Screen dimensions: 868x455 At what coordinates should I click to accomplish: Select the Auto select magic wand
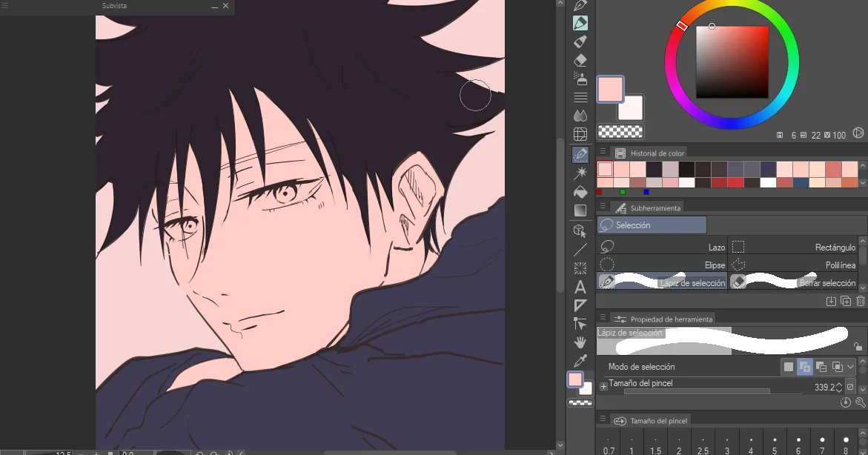coord(580,173)
